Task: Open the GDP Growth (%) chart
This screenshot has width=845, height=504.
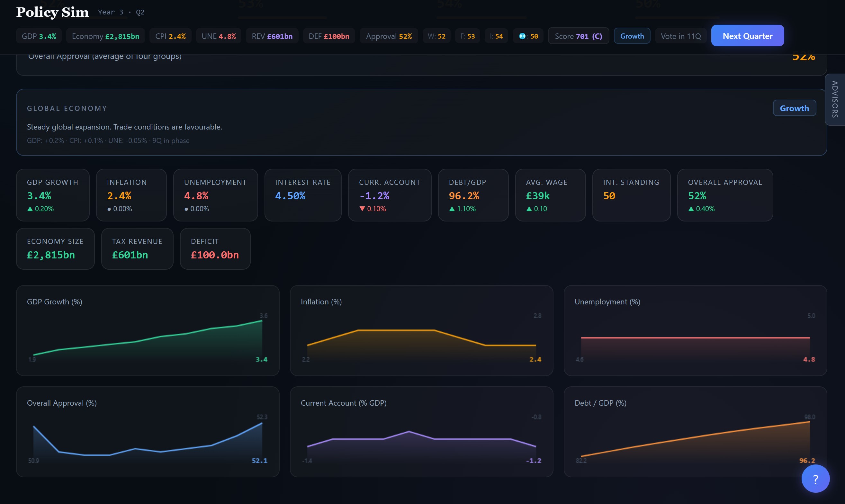Action: (148, 330)
